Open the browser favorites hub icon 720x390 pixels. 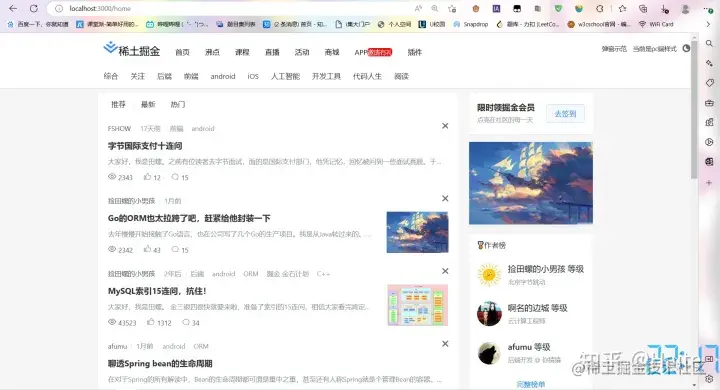pyautogui.click(x=623, y=8)
